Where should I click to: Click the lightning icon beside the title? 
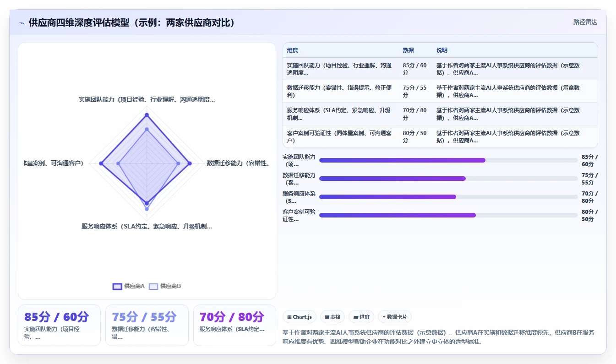click(22, 23)
